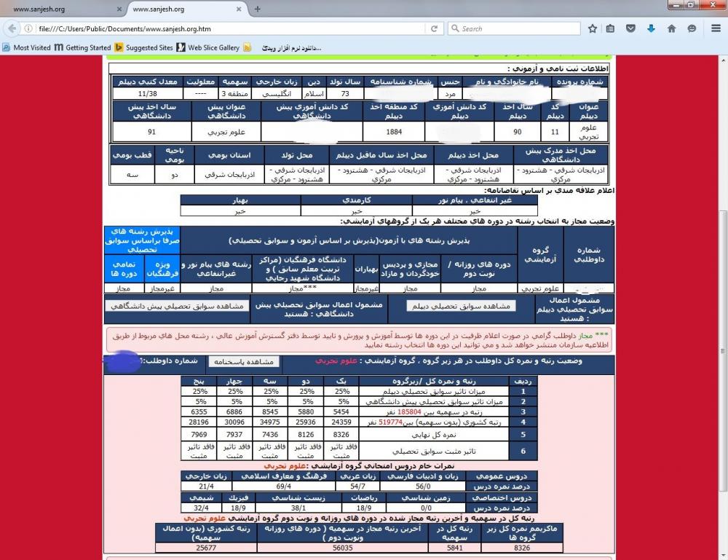
Task: Click the page scrollbar up arrow
Action: (x=724, y=60)
